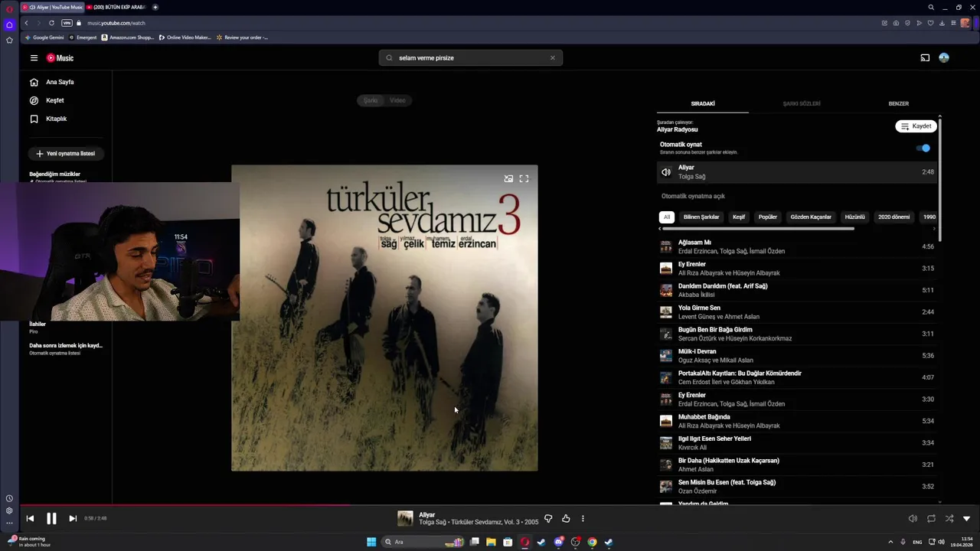Image resolution: width=980 pixels, height=551 pixels.
Task: Open the SIRADAKİ tab
Action: (703, 103)
